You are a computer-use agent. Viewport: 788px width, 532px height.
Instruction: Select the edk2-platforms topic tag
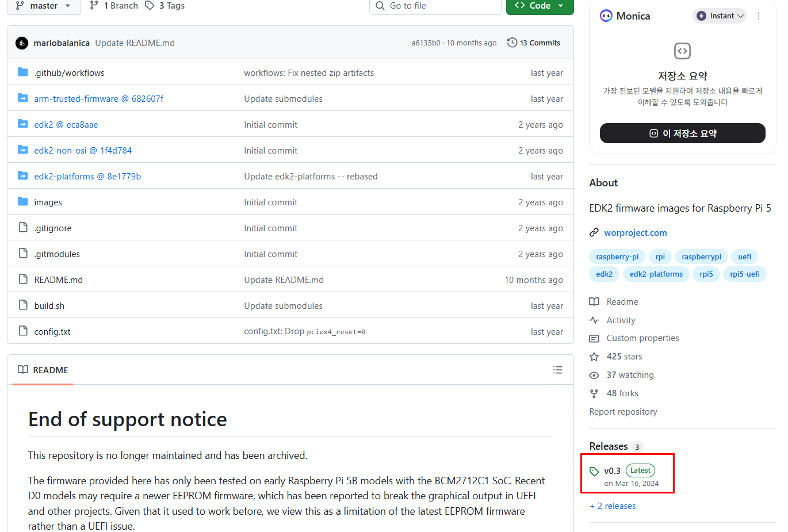[x=656, y=274]
